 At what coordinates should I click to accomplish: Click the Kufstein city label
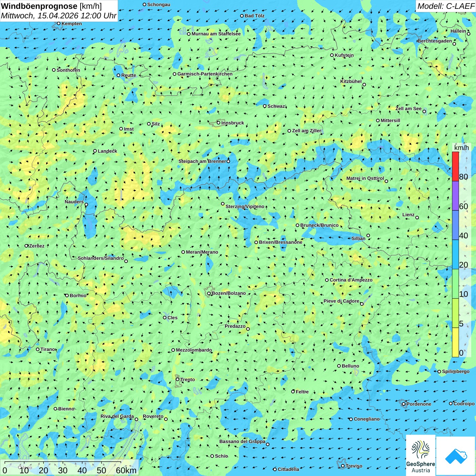pos(344,55)
